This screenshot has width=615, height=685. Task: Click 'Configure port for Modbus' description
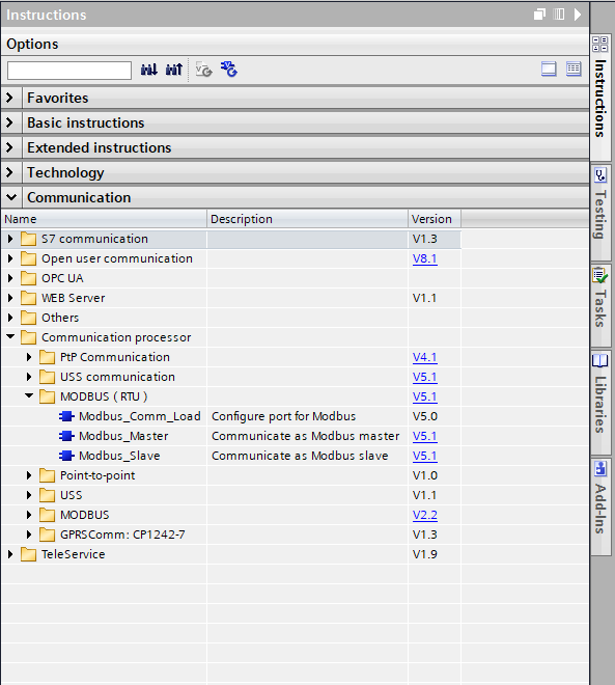[283, 416]
